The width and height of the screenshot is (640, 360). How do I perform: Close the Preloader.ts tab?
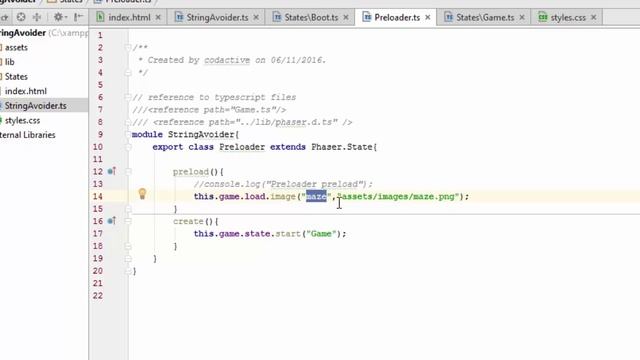tap(428, 18)
